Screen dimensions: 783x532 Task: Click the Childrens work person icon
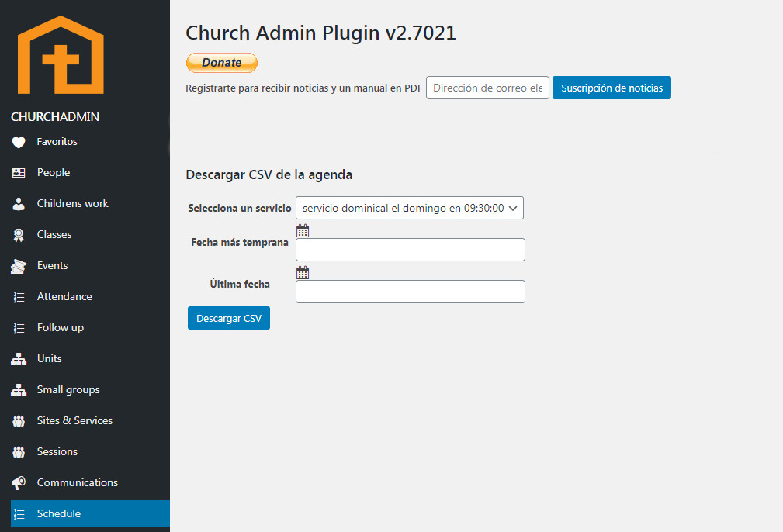pyautogui.click(x=19, y=204)
